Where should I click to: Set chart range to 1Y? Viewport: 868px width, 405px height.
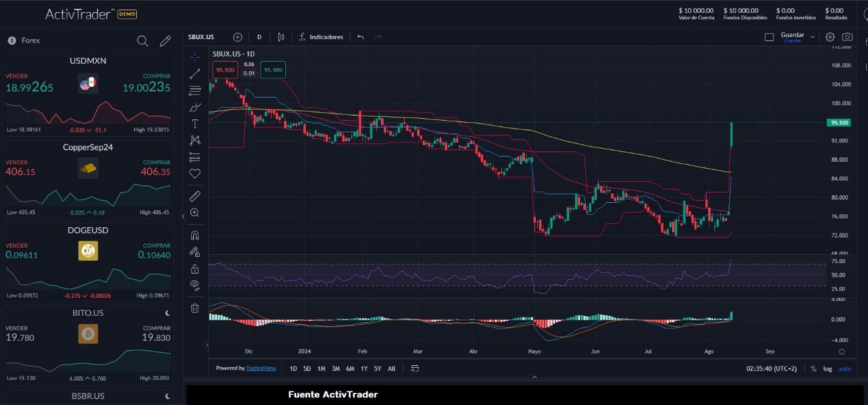[364, 368]
